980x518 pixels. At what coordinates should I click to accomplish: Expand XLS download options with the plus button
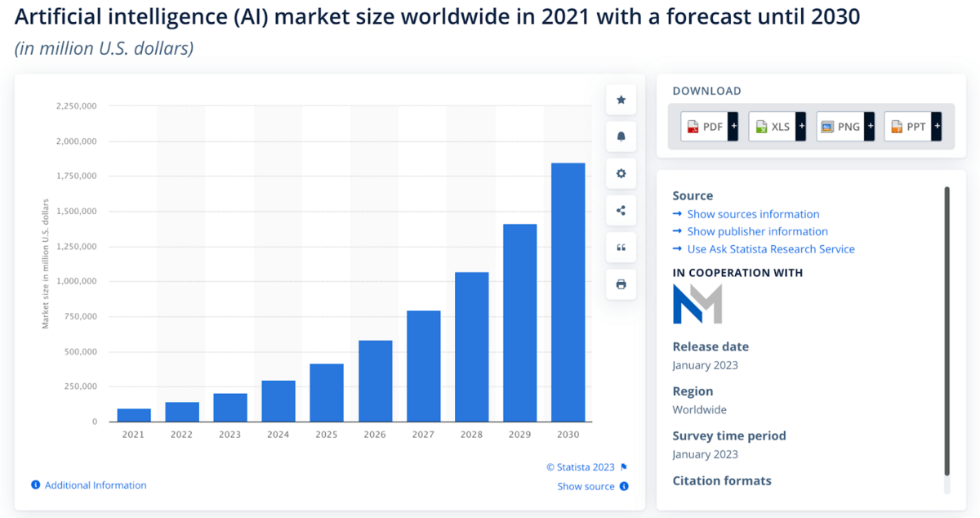coord(800,127)
